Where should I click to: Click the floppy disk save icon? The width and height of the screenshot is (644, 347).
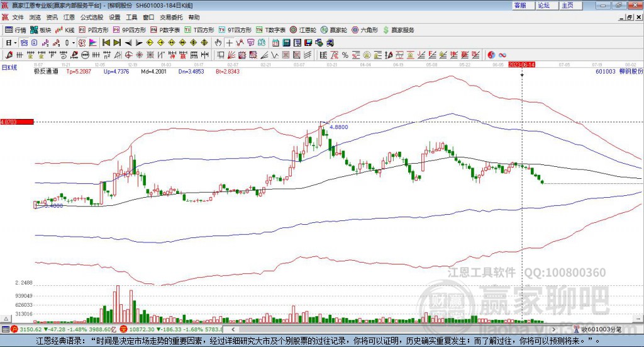pyautogui.click(x=308, y=42)
